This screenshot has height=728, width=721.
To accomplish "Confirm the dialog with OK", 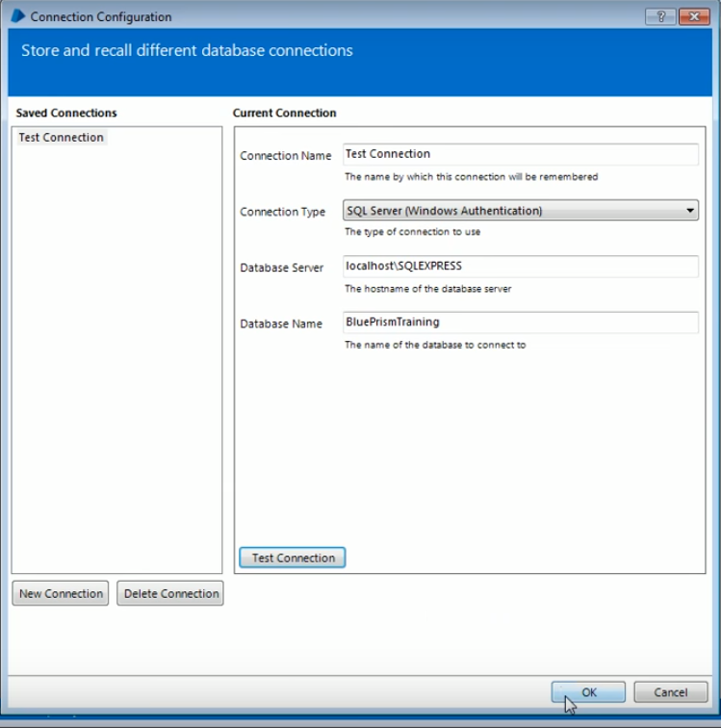I will click(x=588, y=691).
